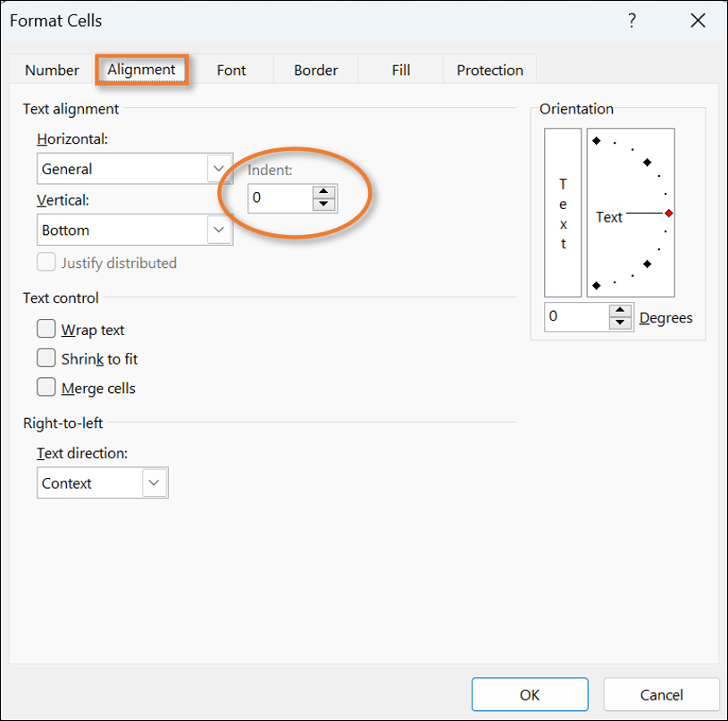Toggle the Merge cells checkbox
728x721 pixels.
pos(46,388)
